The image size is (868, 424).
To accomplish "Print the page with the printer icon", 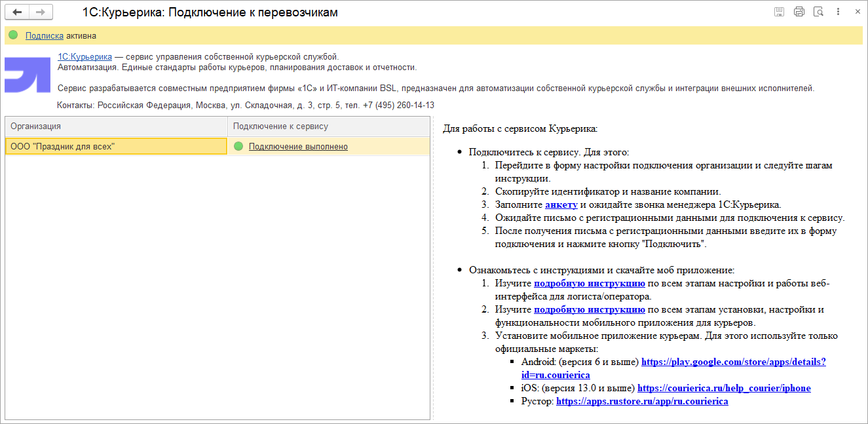I will [799, 12].
